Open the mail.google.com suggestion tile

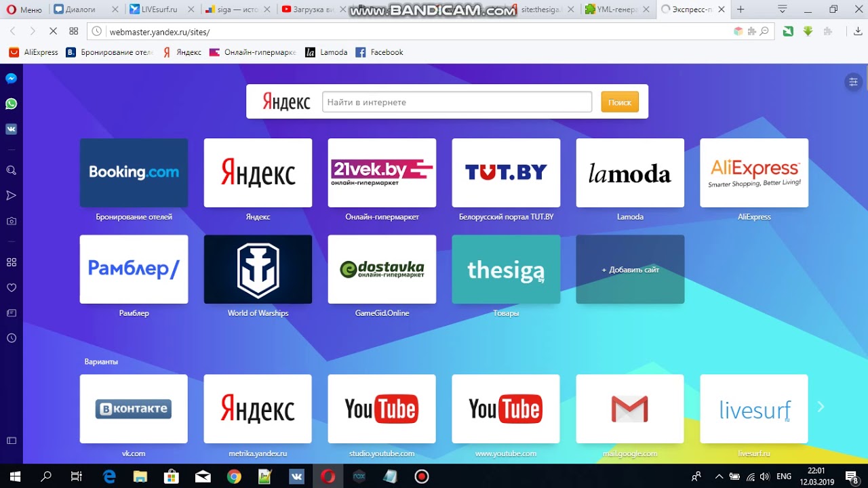pyautogui.click(x=630, y=409)
